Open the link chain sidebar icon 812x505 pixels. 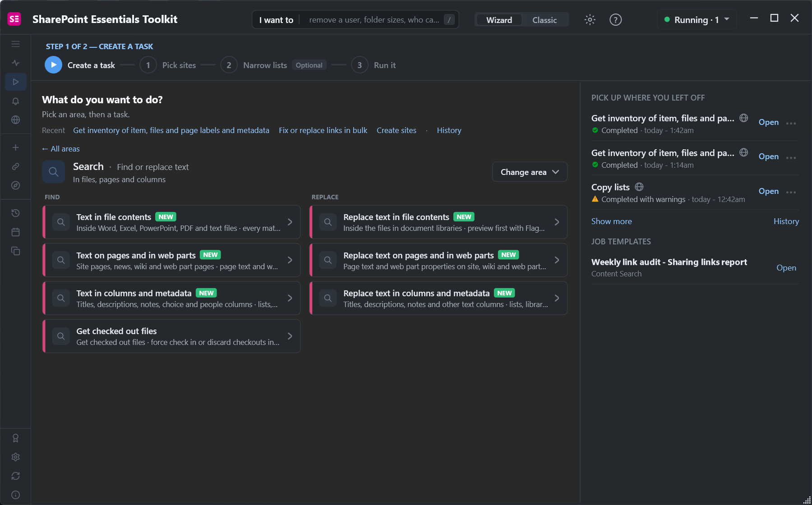pos(15,166)
